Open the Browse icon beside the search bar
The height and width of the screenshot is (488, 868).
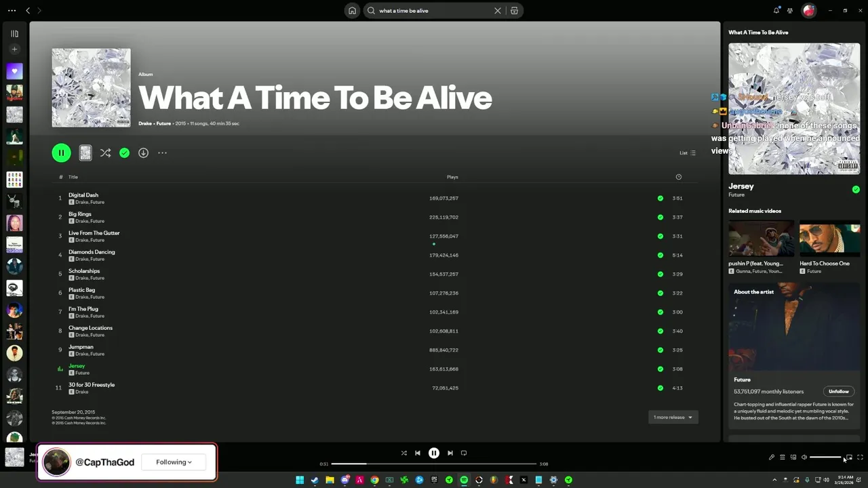click(514, 11)
